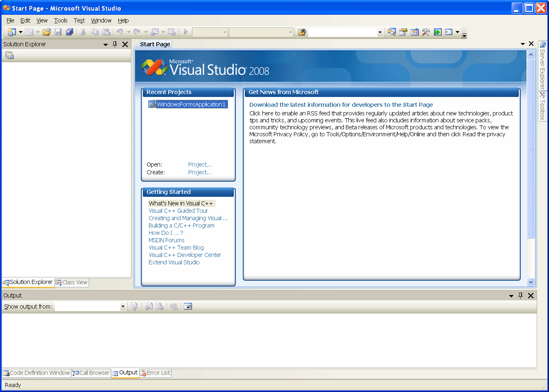Toggle auto-hide pin on Solution Explorer

(115, 44)
